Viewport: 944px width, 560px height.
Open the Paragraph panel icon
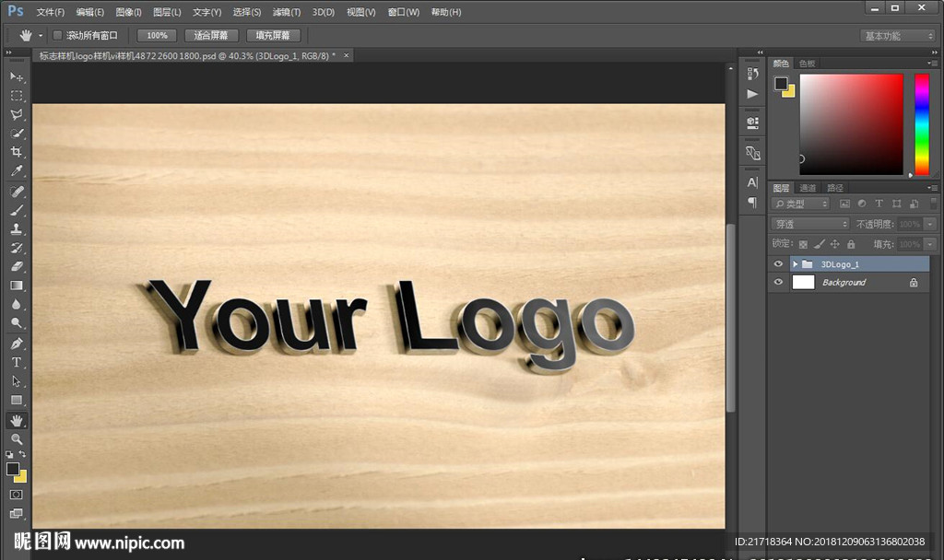[752, 202]
